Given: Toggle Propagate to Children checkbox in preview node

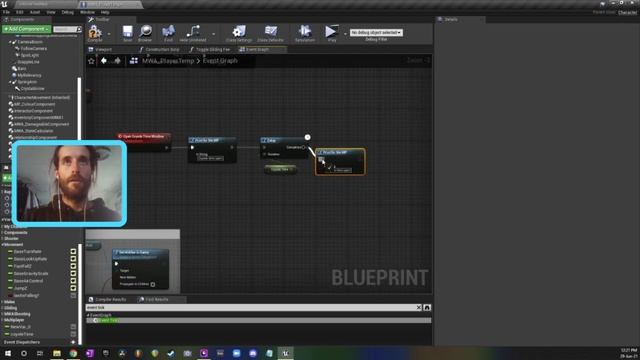Looking at the screenshot, I should coord(153,284).
